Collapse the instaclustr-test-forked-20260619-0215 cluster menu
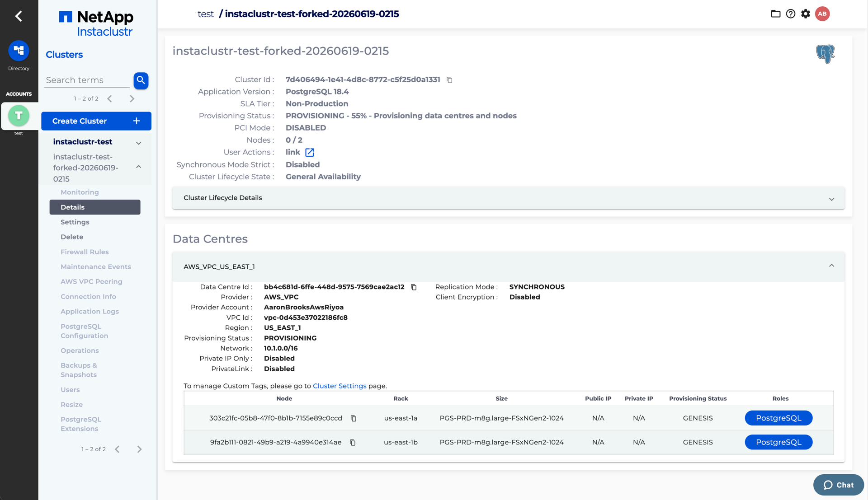868x500 pixels. click(139, 167)
